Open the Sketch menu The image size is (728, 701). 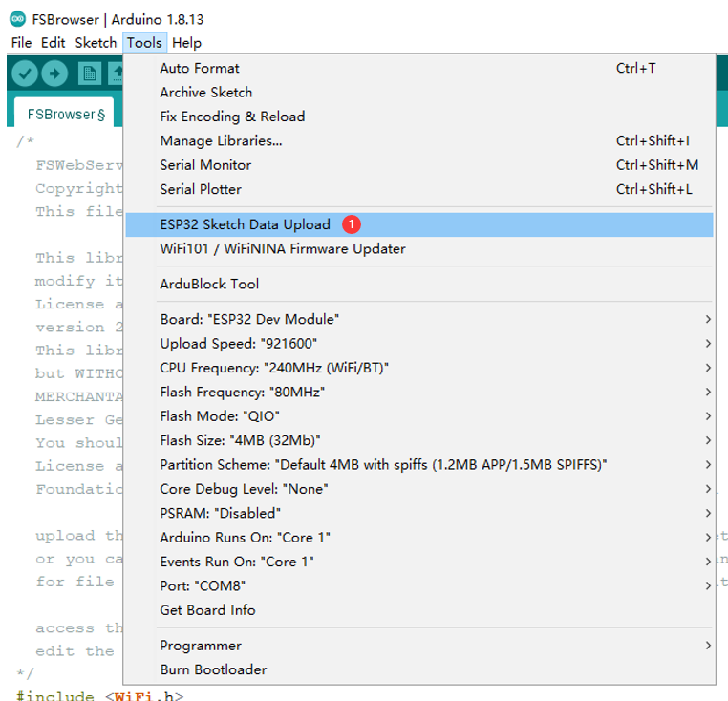click(x=96, y=43)
